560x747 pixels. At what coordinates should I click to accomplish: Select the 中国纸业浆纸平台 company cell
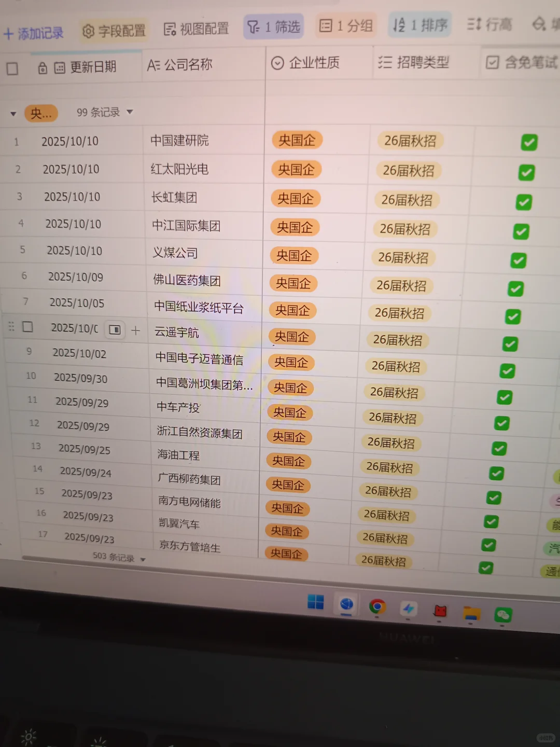coord(205,308)
